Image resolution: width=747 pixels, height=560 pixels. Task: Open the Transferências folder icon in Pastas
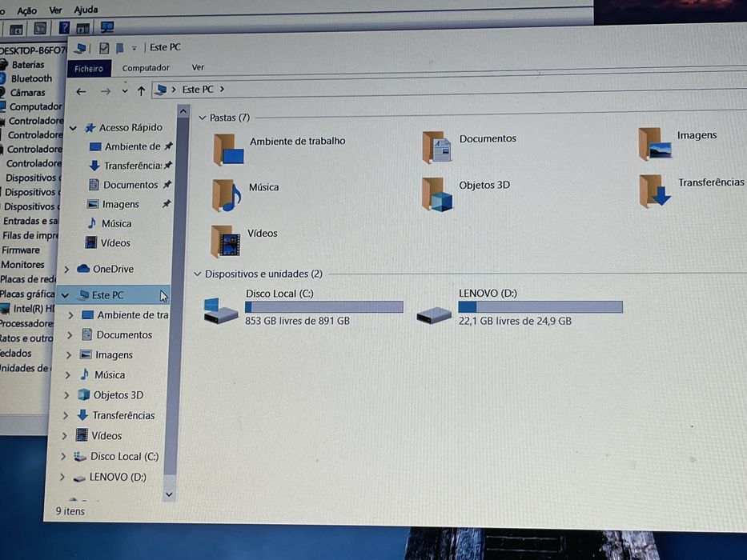pyautogui.click(x=655, y=190)
